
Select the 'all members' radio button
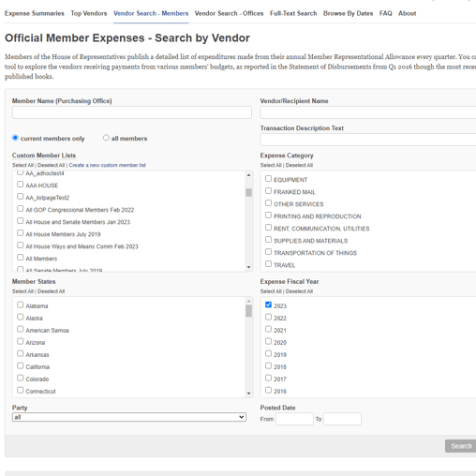(x=106, y=138)
